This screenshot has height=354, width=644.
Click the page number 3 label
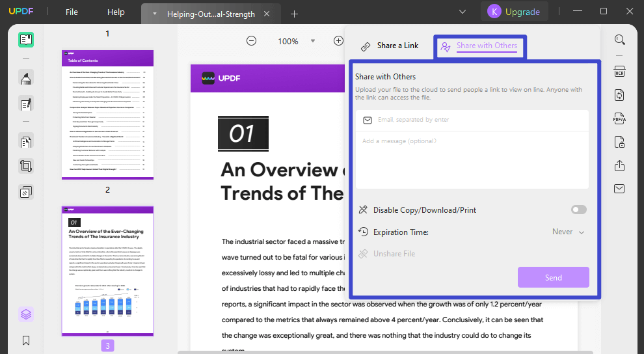(107, 346)
